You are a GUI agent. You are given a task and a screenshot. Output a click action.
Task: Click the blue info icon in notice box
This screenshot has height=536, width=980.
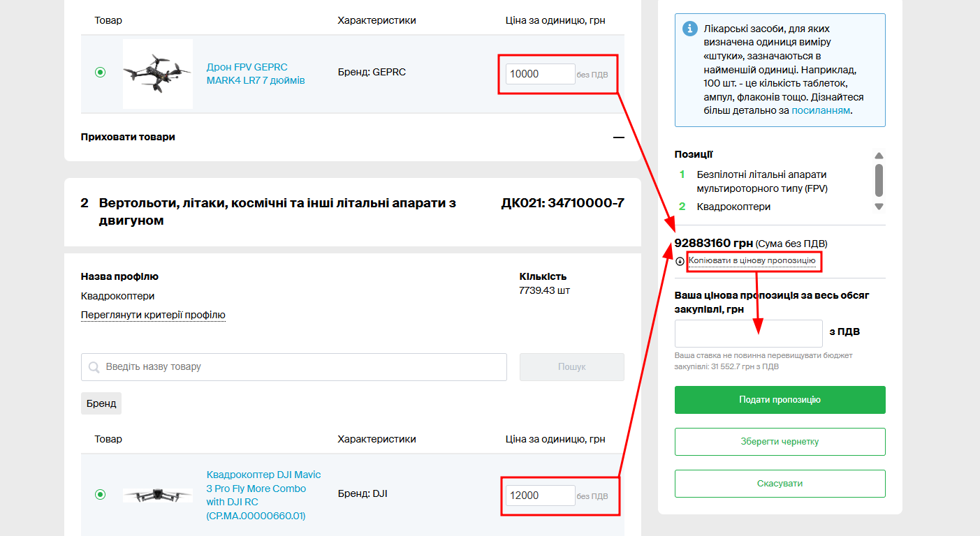[x=690, y=29]
